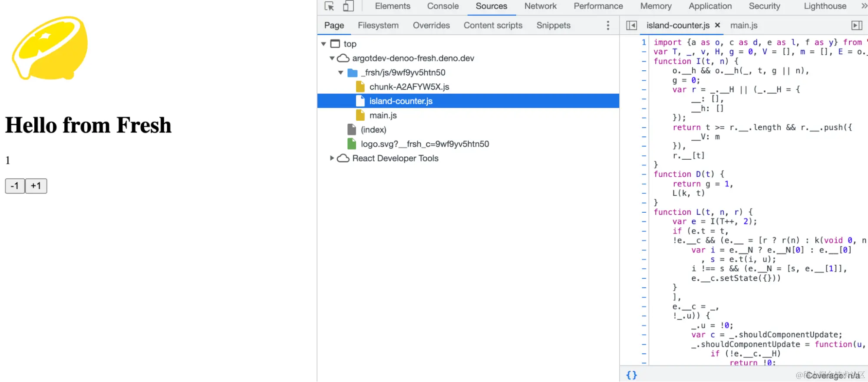868x382 pixels.
Task: Pretty print with the curly braces icon
Action: (632, 375)
